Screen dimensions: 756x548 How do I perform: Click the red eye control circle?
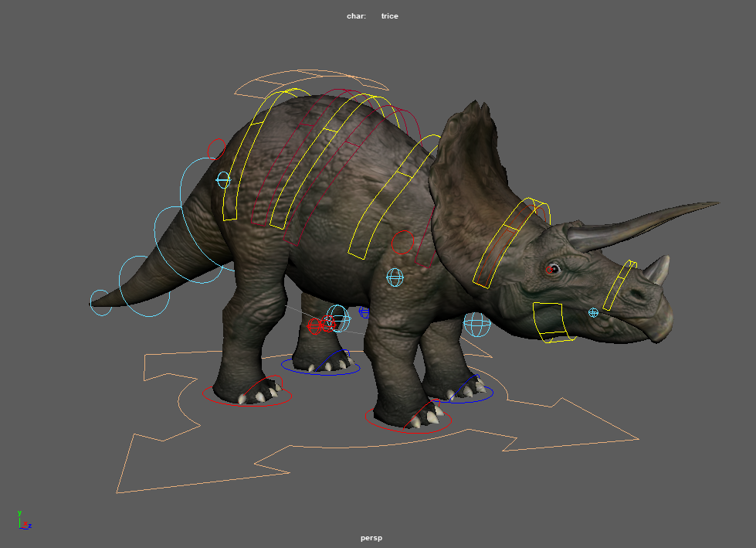[551, 269]
